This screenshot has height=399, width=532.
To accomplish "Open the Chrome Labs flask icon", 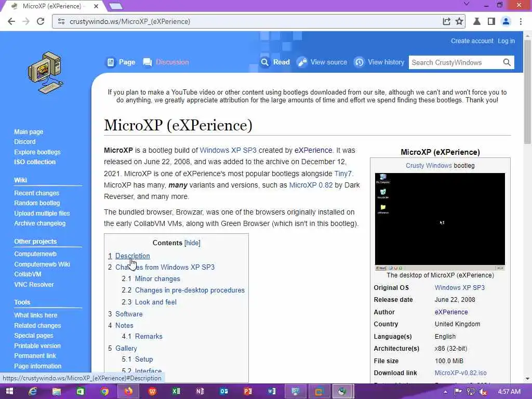I will 477,21.
